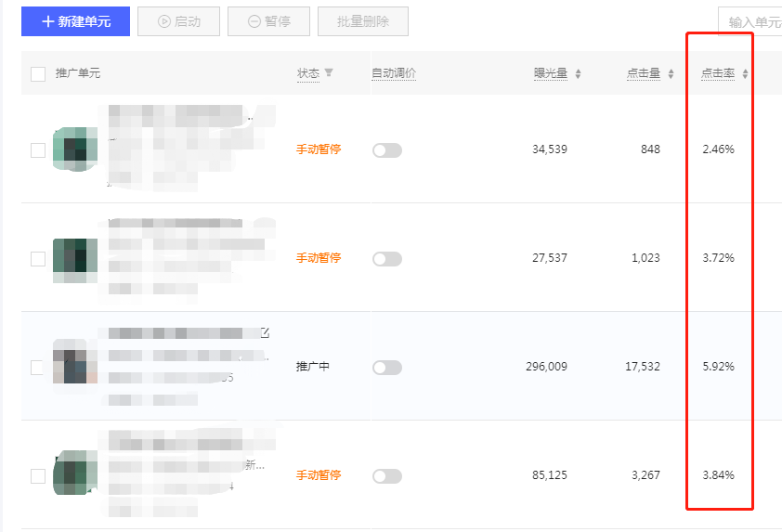Toggle 自动调价 switch for the 34,539 row
Image resolution: width=782 pixels, height=532 pixels.
[x=387, y=150]
